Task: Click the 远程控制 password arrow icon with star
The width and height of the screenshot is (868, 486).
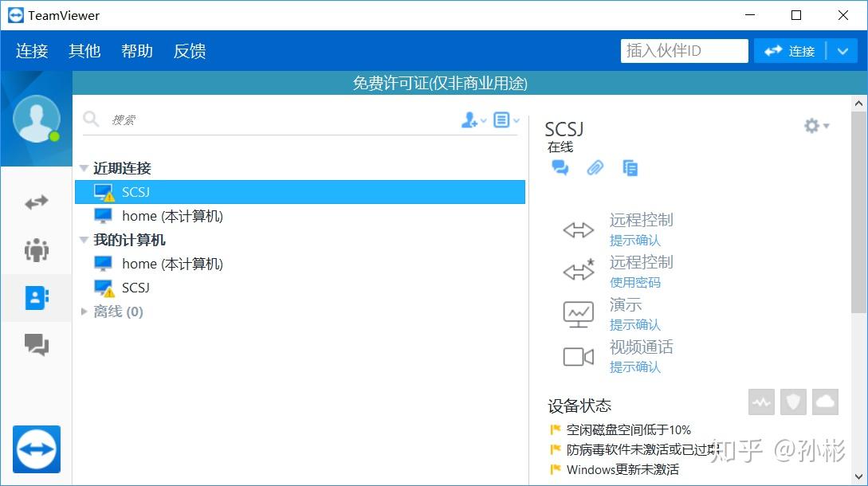Action: (579, 269)
